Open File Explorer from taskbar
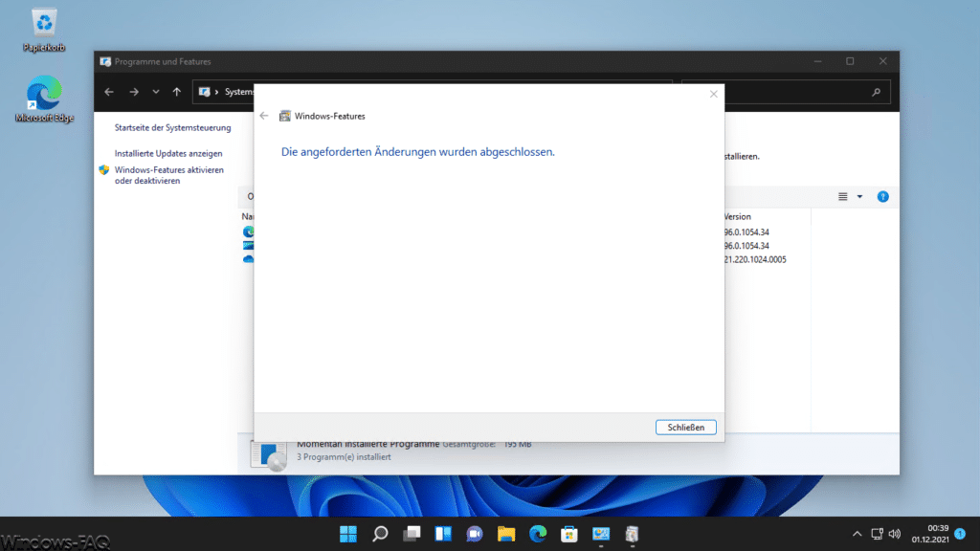The height and width of the screenshot is (551, 980). pos(506,534)
